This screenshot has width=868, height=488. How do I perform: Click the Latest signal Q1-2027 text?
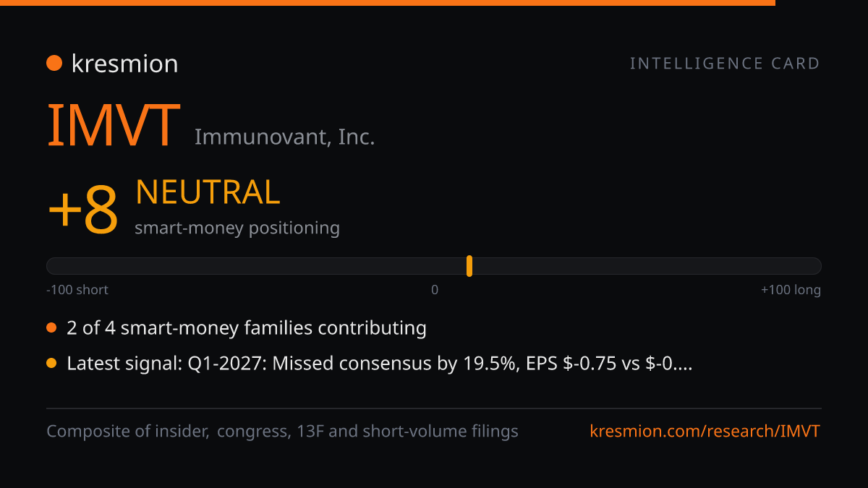[380, 364]
